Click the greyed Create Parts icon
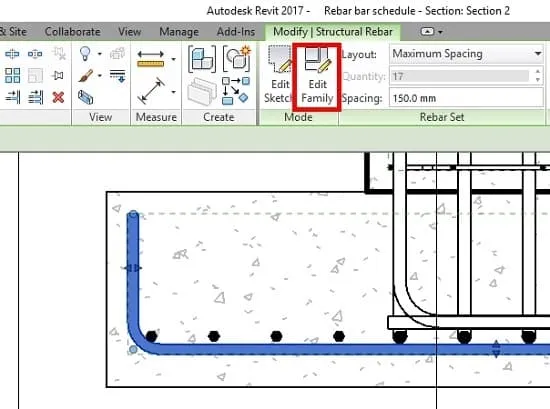 click(202, 91)
